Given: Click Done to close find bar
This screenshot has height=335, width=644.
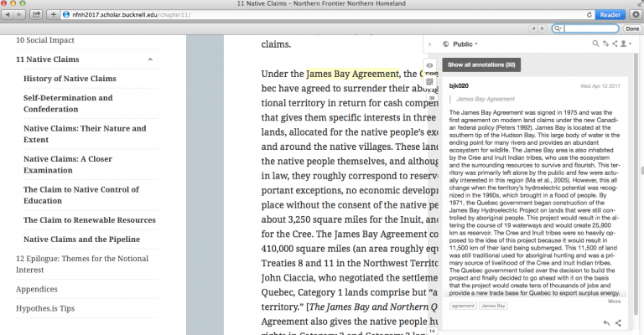Looking at the screenshot, I should coord(632,28).
